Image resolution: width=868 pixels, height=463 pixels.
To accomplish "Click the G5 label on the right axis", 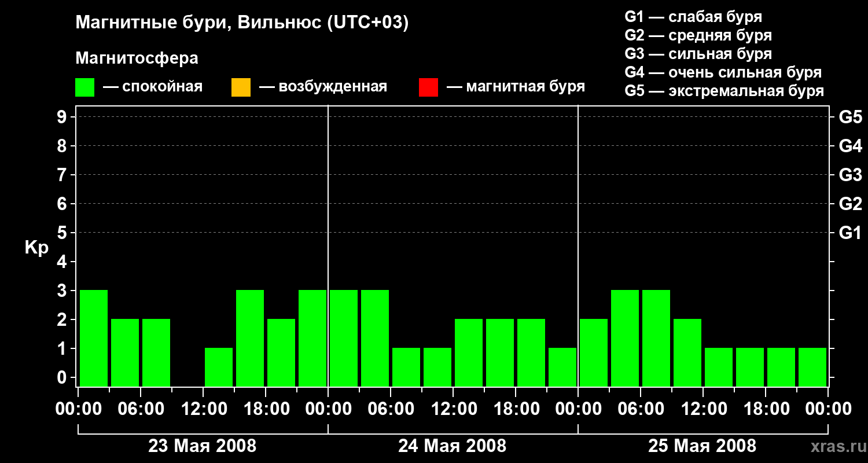I will (851, 117).
